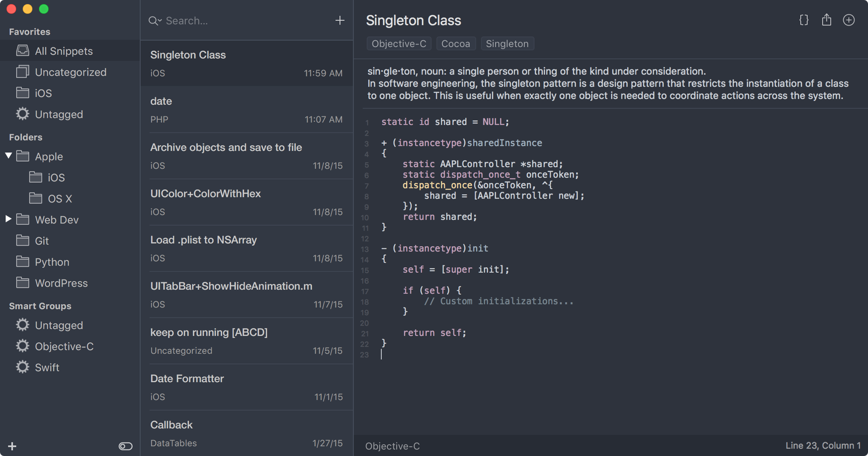Select the Swift smart group label
The width and height of the screenshot is (868, 456).
tap(47, 367)
